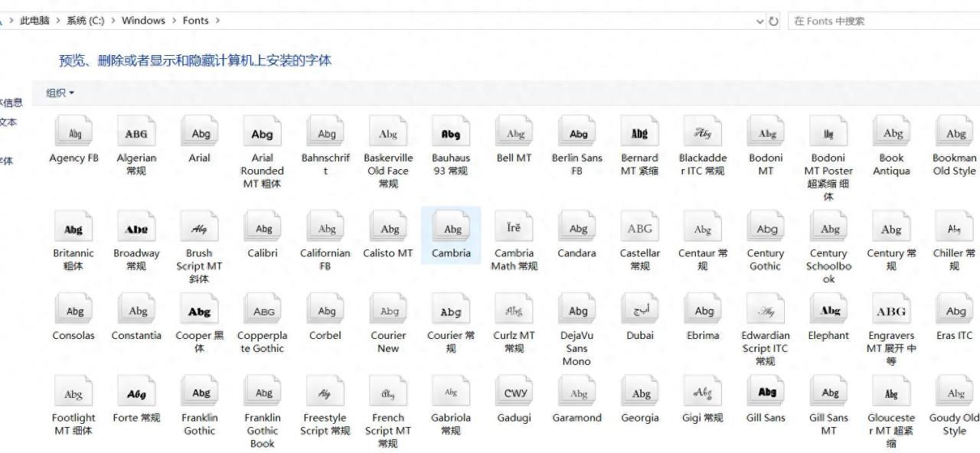Expand the chevron after Windows in breadcrumb

[x=174, y=21]
